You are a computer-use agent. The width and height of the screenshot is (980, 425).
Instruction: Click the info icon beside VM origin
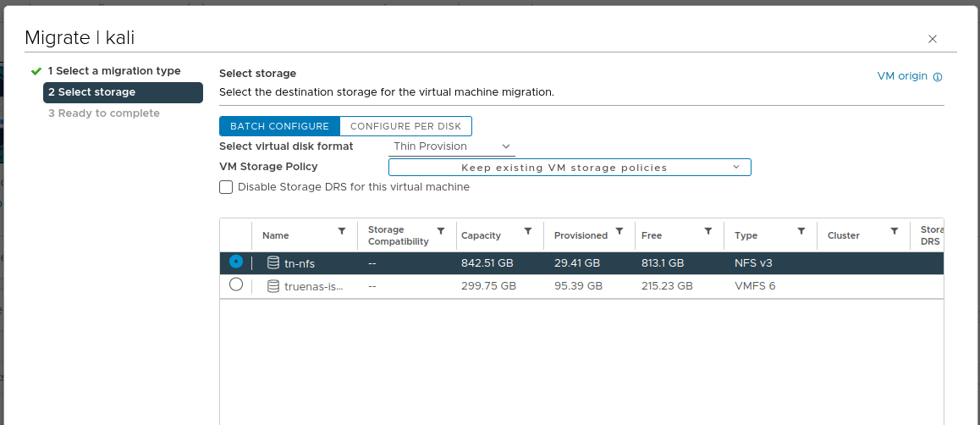pyautogui.click(x=938, y=77)
